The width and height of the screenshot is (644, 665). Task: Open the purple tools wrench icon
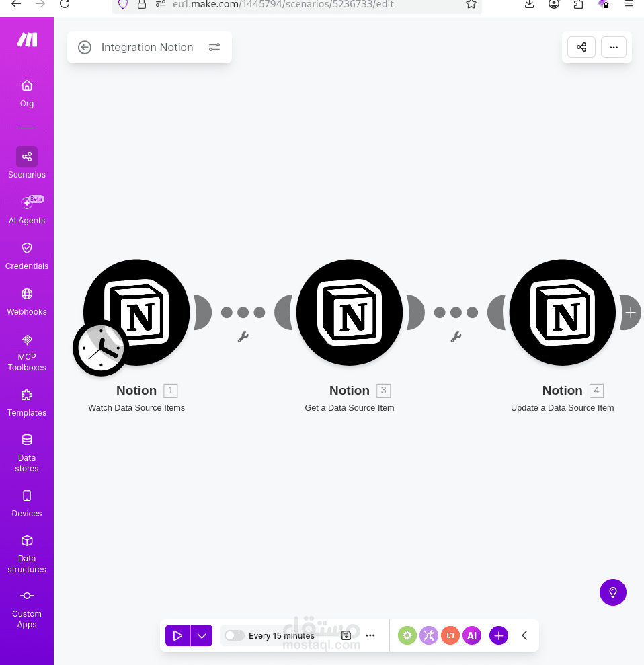tap(429, 635)
